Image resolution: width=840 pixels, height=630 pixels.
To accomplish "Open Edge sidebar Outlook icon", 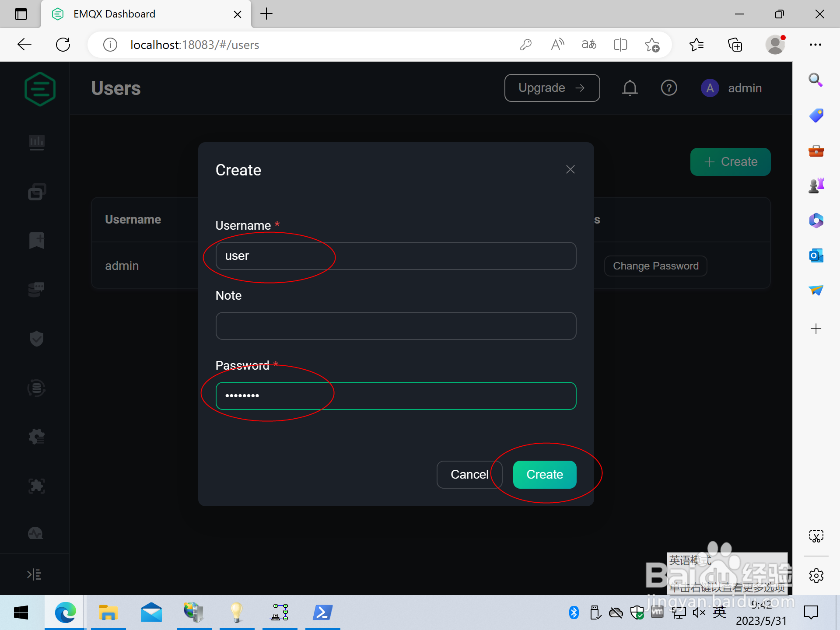I will coord(815,255).
